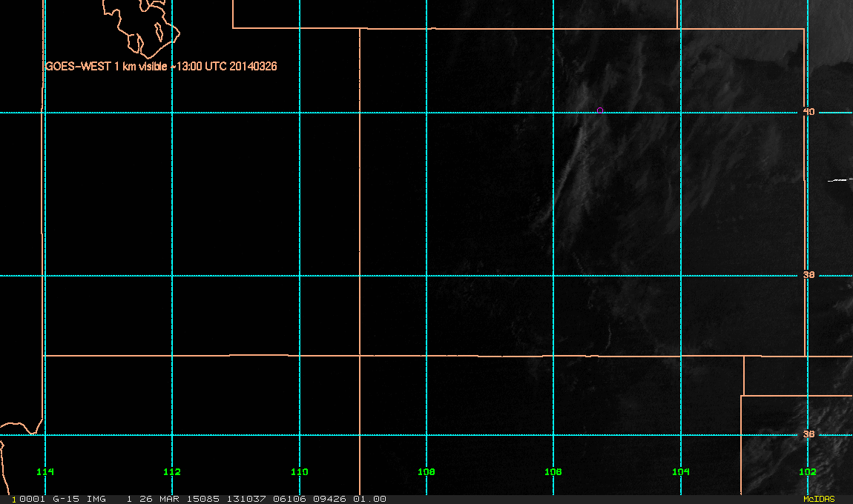Click the 104 longitude label
Viewport: 853px width, 504px height.
(x=681, y=471)
